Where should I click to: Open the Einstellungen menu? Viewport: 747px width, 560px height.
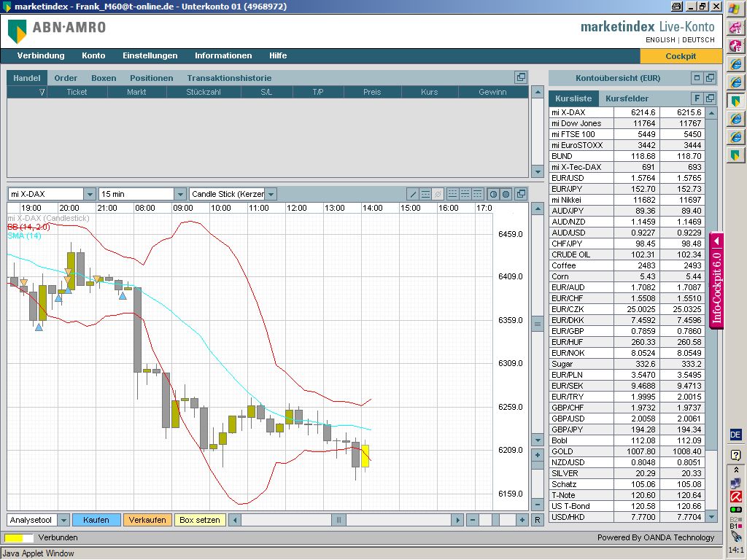point(150,55)
